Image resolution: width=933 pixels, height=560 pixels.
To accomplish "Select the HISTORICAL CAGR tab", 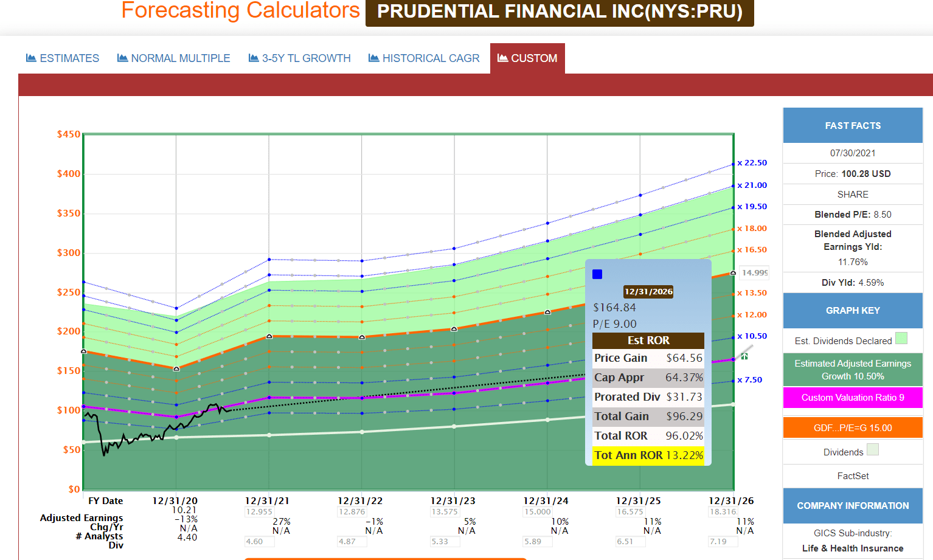I will (x=424, y=58).
